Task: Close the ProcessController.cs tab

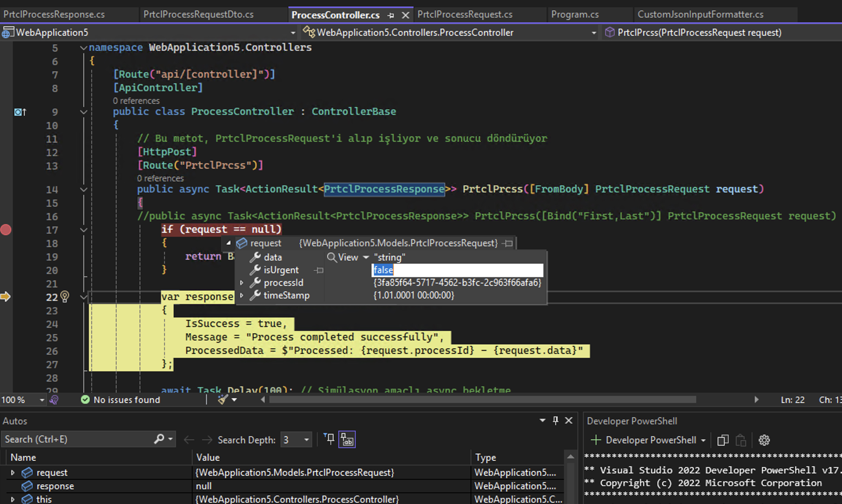Action: click(406, 15)
